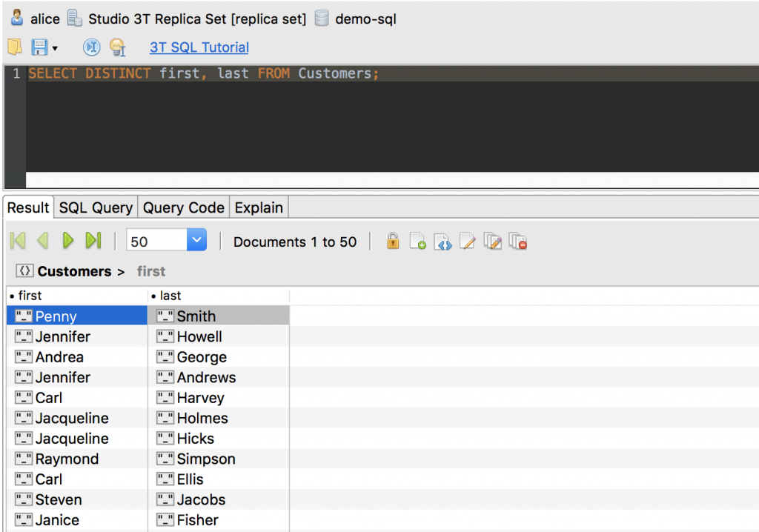759x532 pixels.
Task: Select the Jacobs cell
Action: point(219,499)
